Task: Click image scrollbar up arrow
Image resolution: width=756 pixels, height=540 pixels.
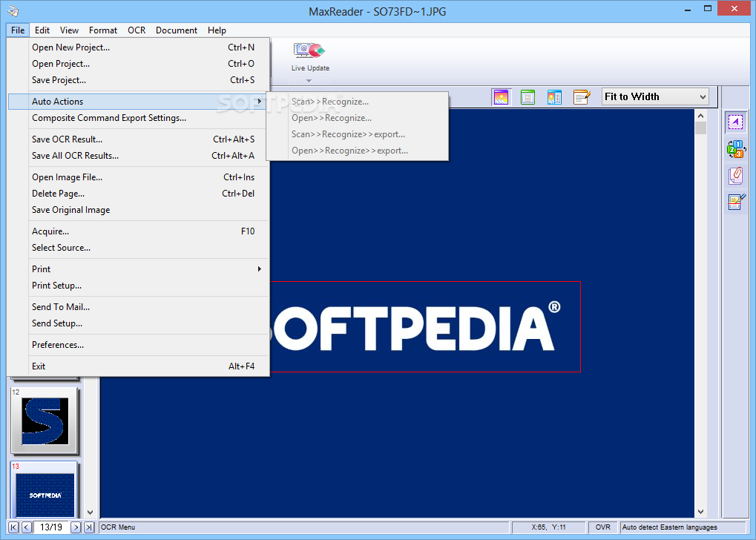Action: point(700,116)
